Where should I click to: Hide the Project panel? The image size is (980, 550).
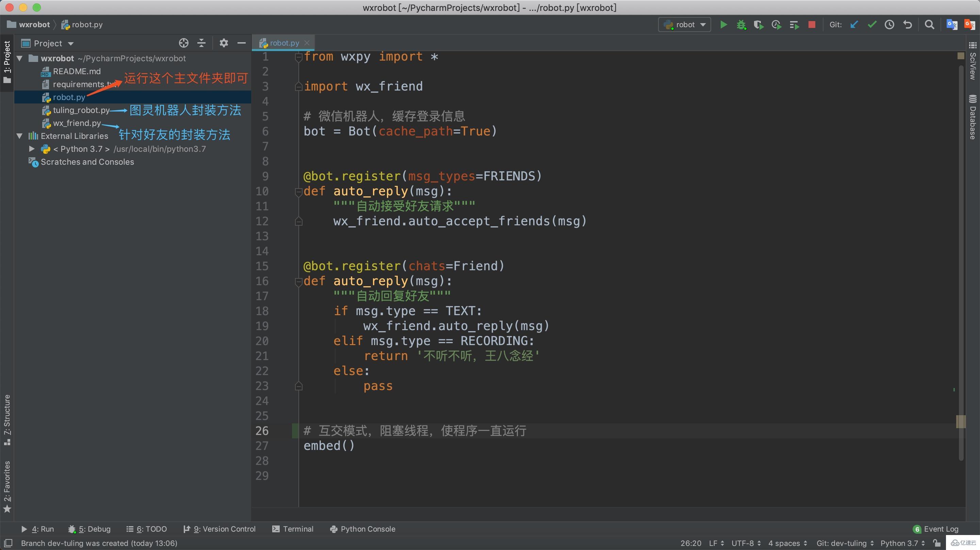click(242, 43)
